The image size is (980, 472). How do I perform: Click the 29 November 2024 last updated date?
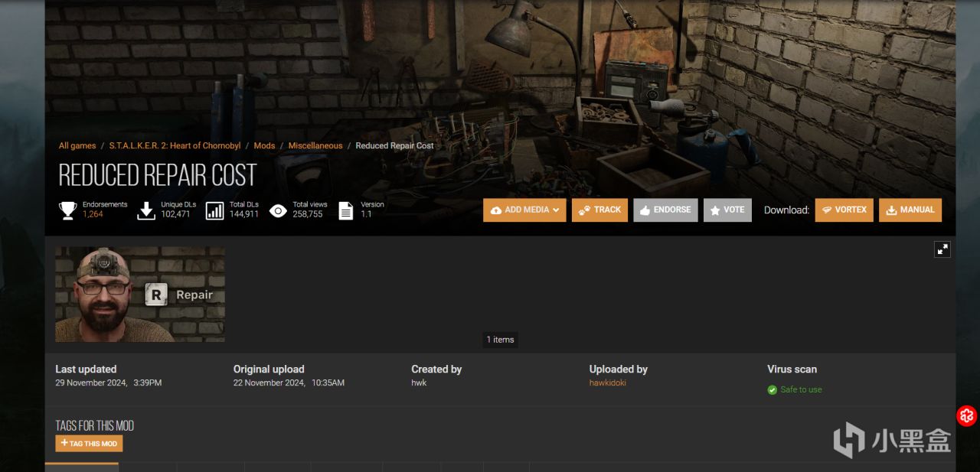point(109,383)
